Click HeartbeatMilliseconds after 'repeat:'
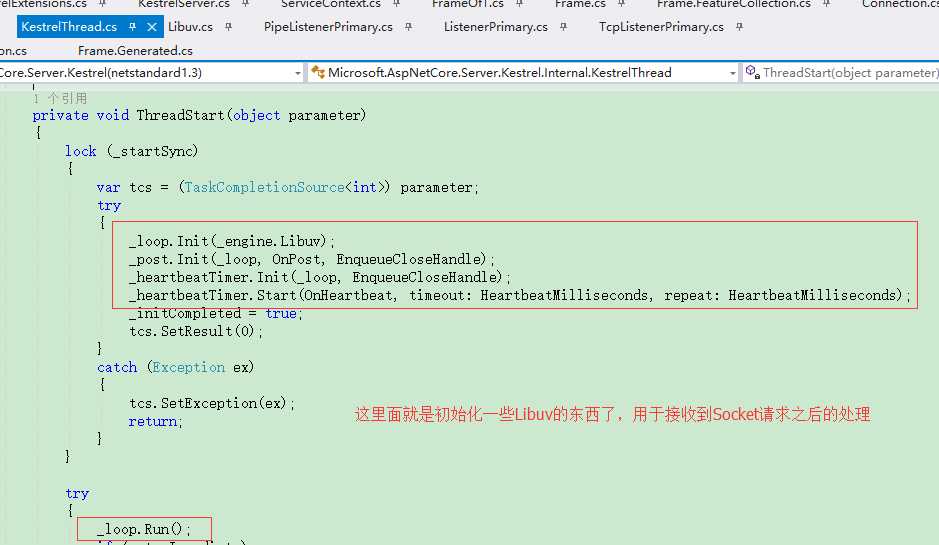Viewport: 939px width, 545px height. point(812,295)
